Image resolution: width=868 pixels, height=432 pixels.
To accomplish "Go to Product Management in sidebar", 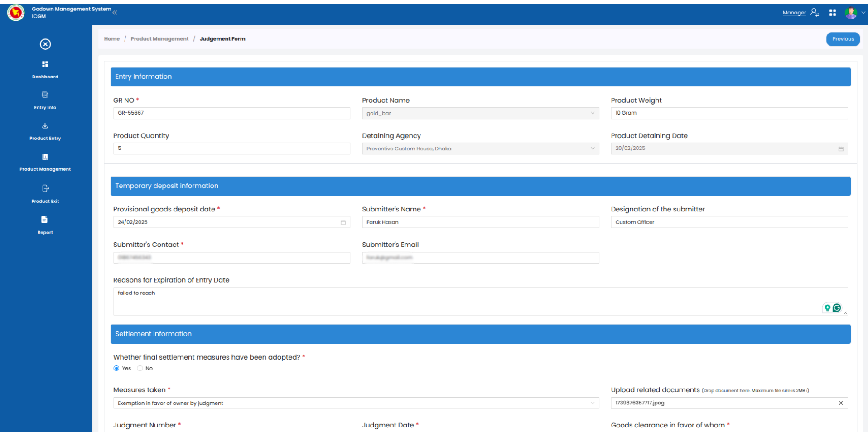I will (45, 169).
